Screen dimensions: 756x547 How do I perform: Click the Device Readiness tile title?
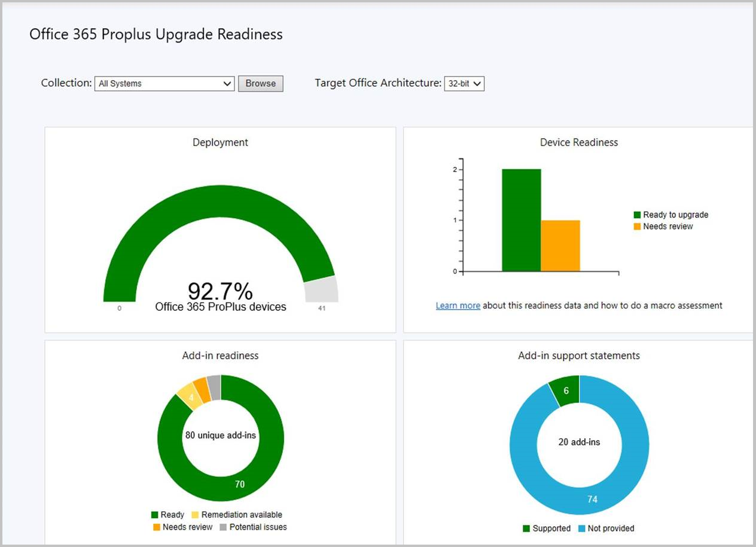tap(579, 142)
